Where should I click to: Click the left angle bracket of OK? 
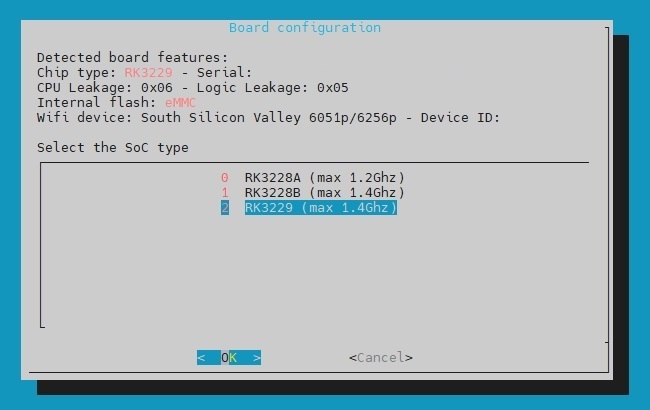tap(201, 358)
